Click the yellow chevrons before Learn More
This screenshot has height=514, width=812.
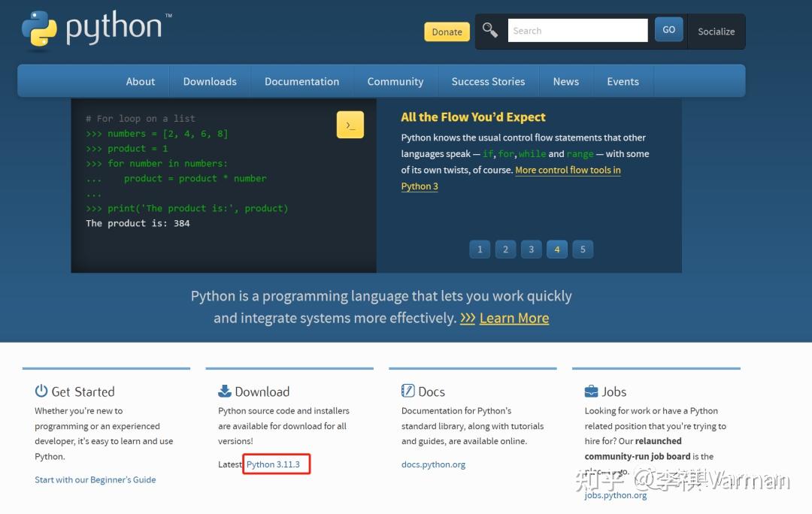pyautogui.click(x=467, y=318)
